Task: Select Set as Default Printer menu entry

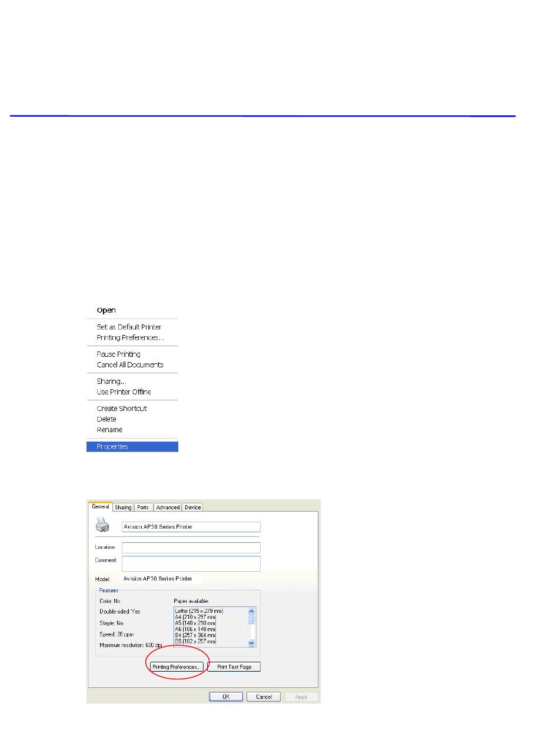Action: pos(129,327)
